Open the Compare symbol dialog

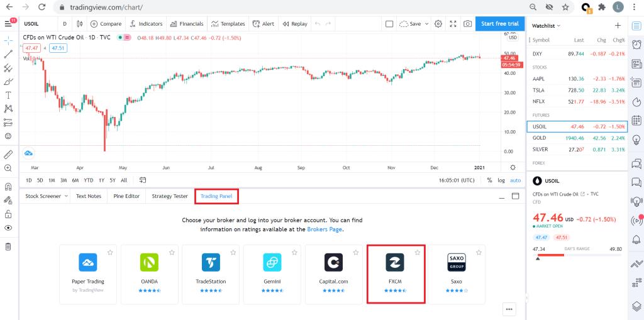106,24
